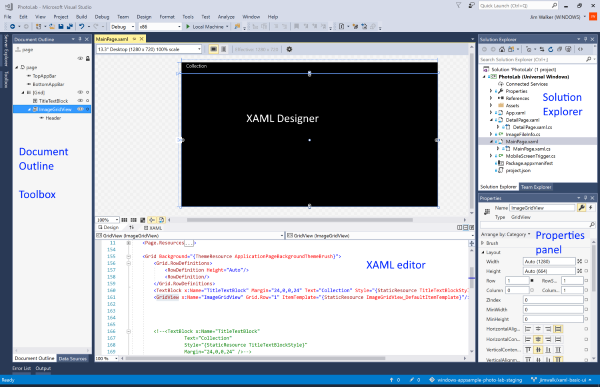This screenshot has height=387, width=600.
Task: Switch designer to portrait orientation
Action: tap(224, 49)
